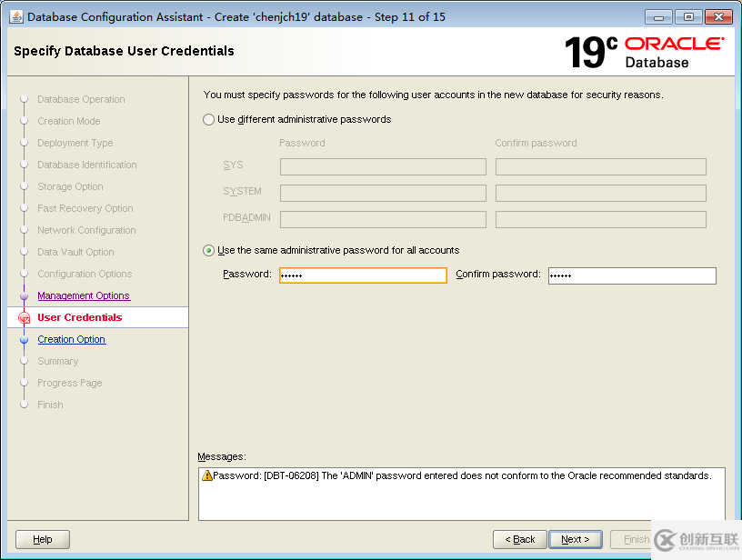Click 'Progress Page' step label
The width and height of the screenshot is (742, 560).
70,383
